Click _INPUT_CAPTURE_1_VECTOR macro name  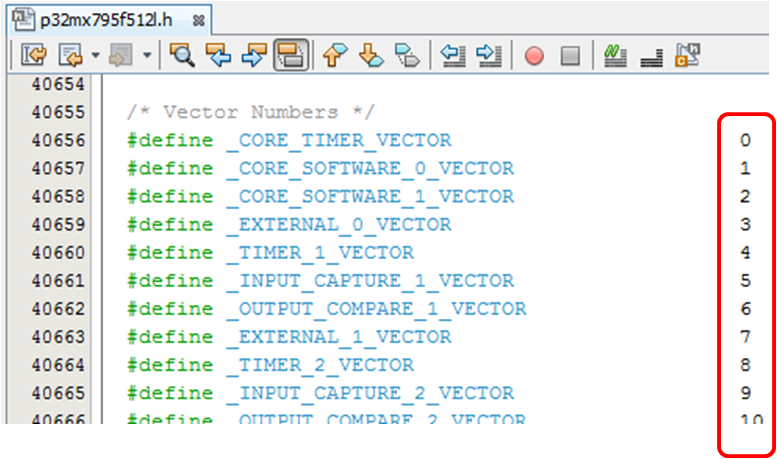(x=370, y=281)
